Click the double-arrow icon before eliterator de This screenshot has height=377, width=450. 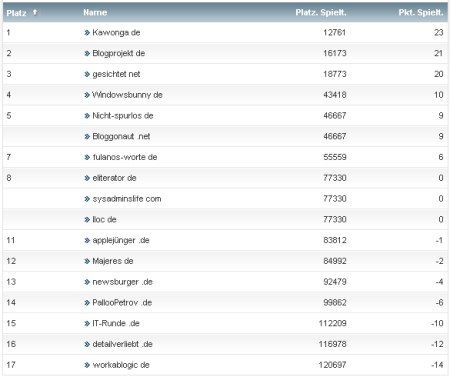pos(87,178)
